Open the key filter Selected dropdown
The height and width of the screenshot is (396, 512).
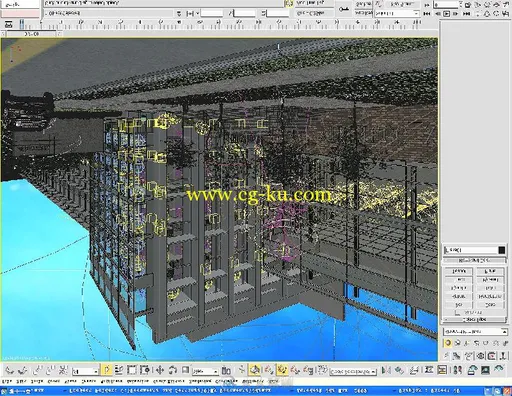[397, 13]
